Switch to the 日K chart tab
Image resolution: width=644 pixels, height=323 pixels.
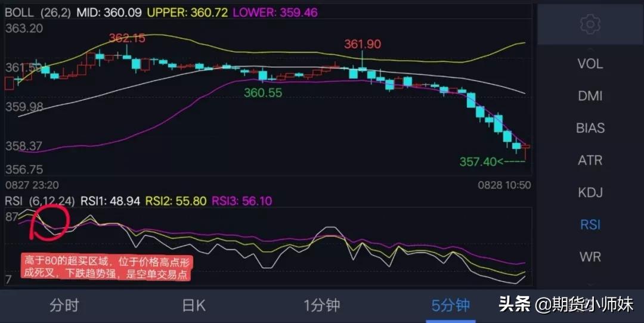point(194,305)
